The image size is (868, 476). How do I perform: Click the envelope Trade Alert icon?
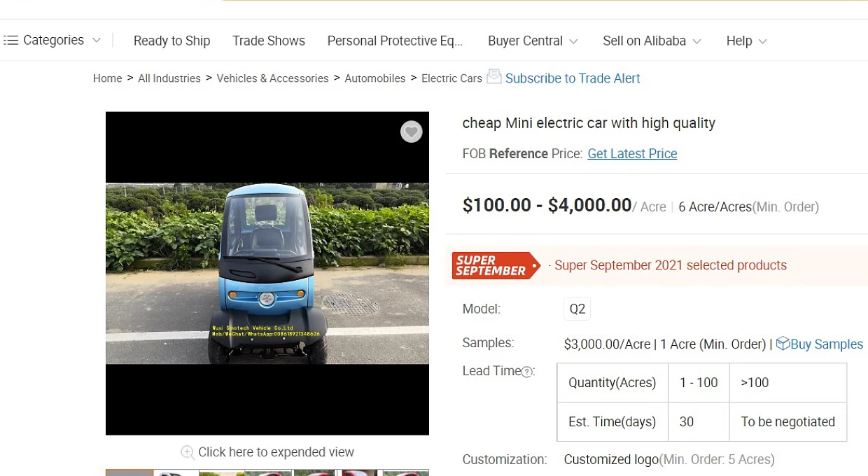pos(494,76)
